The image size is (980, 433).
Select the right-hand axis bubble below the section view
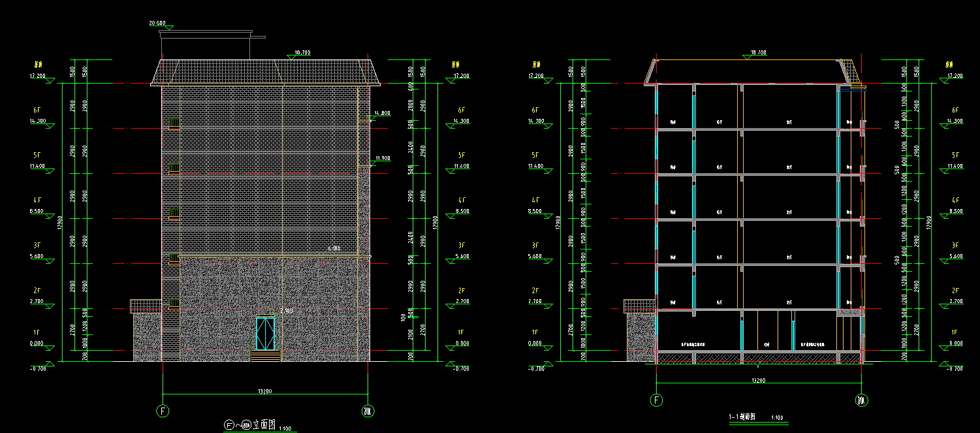[862, 400]
